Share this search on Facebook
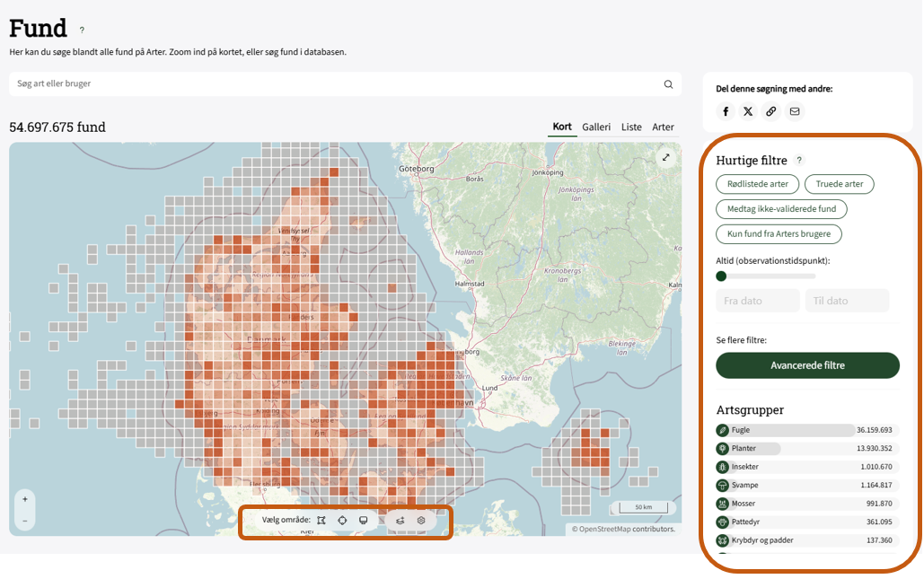This screenshot has width=924, height=579. tap(726, 111)
